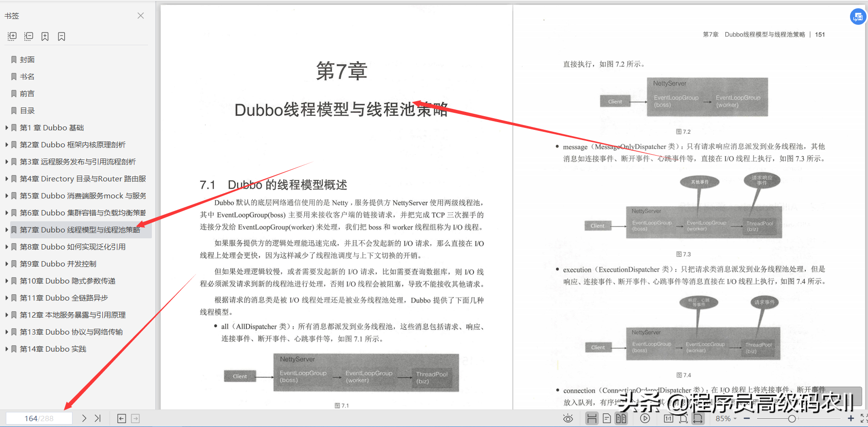Viewport: 868px width, 427px height.
Task: Click the blue floating translate button
Action: coord(858,17)
